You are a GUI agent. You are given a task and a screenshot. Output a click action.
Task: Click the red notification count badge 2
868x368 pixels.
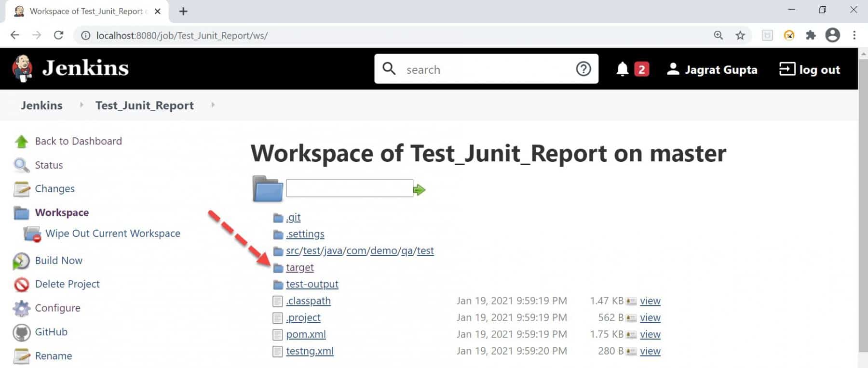(x=641, y=69)
